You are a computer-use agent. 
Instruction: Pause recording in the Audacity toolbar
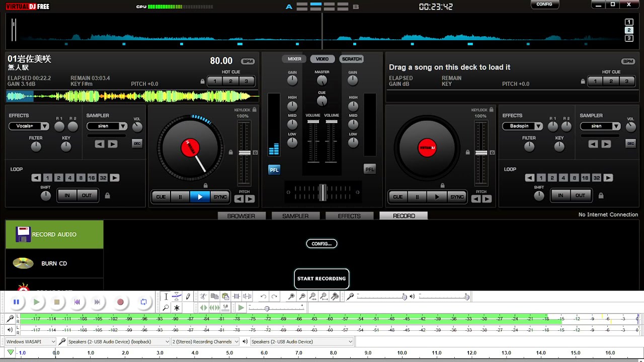pyautogui.click(x=16, y=302)
